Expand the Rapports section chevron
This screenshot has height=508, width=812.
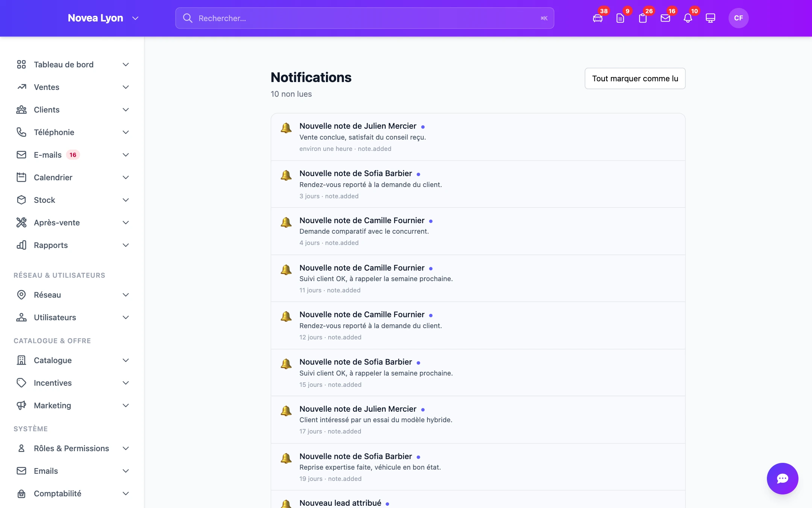pyautogui.click(x=126, y=245)
